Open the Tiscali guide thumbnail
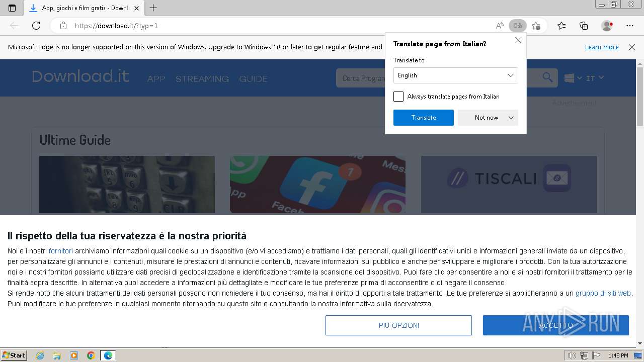The height and width of the screenshot is (362, 644). pyautogui.click(x=509, y=185)
